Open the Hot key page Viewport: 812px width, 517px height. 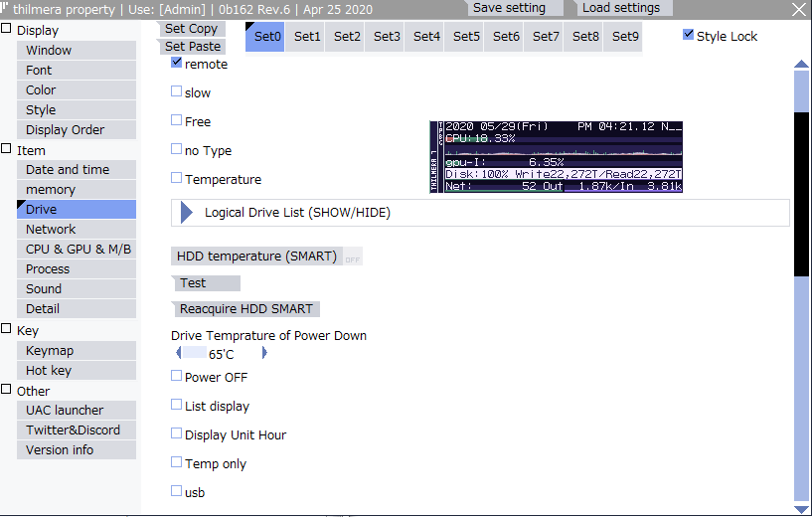coord(77,371)
